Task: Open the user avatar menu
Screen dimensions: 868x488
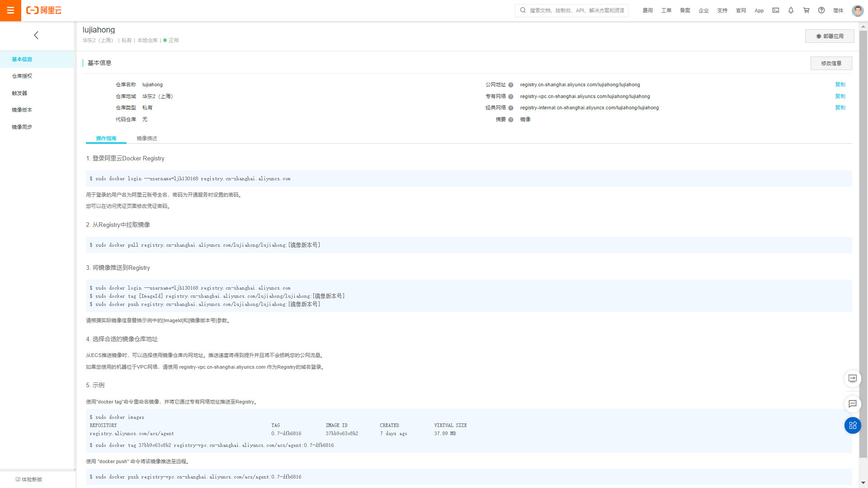Action: click(x=857, y=10)
